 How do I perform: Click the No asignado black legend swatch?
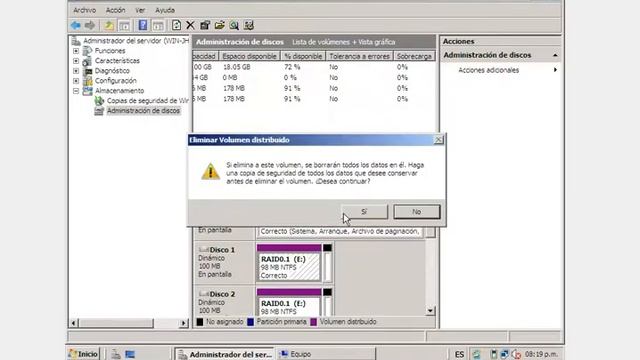pyautogui.click(x=200, y=322)
